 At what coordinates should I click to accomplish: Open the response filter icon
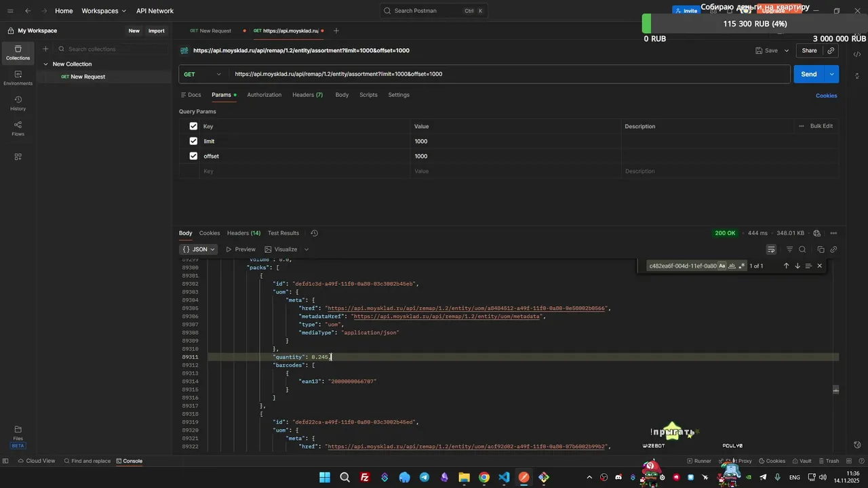(x=789, y=249)
